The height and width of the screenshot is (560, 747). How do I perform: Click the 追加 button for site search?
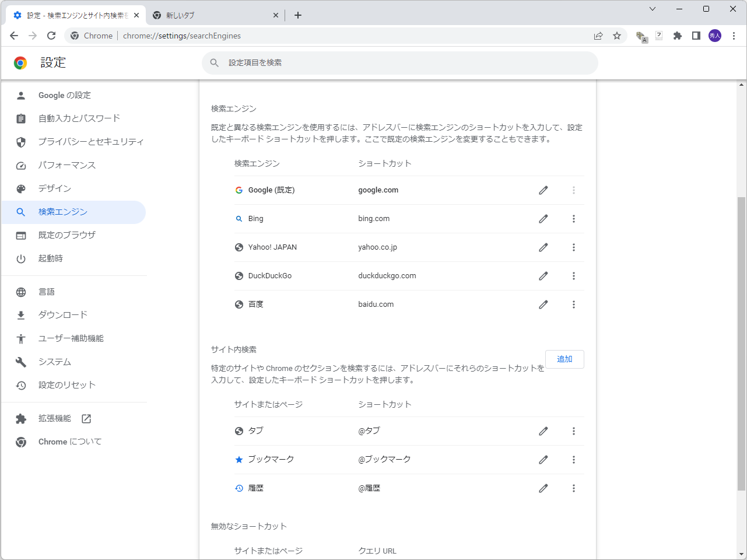coord(564,359)
